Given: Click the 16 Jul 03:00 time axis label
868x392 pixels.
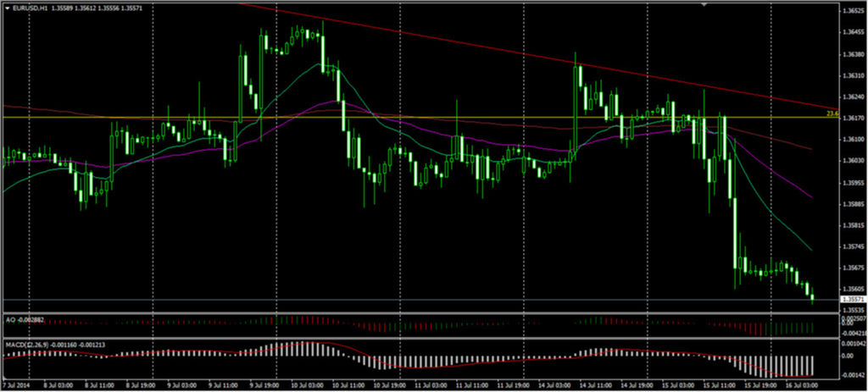Looking at the screenshot, I should click(801, 385).
